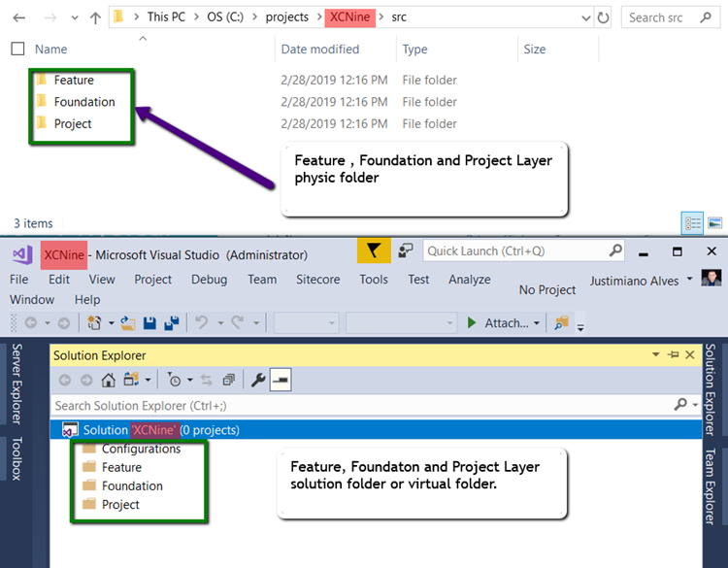This screenshot has height=568, width=728.
Task: Open the toolbar overflow options arrow
Action: (x=580, y=327)
